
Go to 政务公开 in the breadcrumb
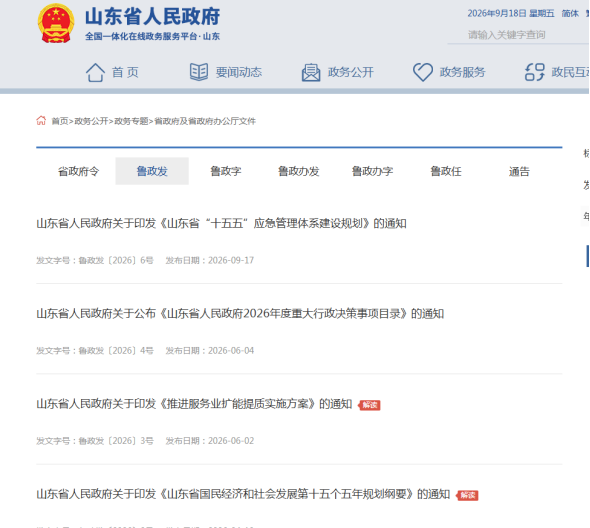coord(91,121)
